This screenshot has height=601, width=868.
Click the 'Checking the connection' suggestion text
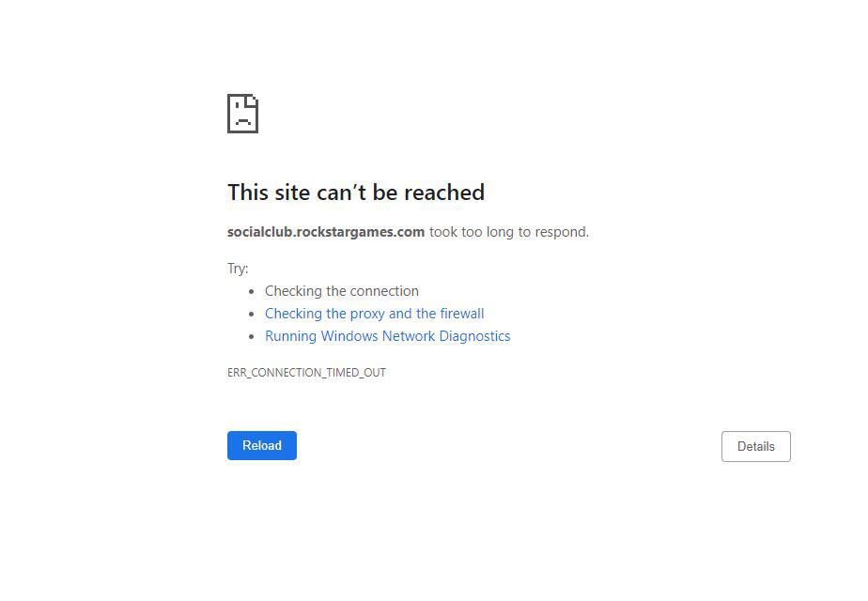coord(342,291)
